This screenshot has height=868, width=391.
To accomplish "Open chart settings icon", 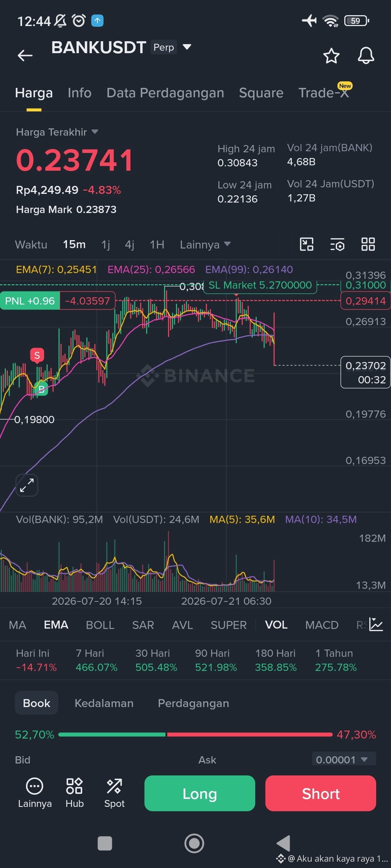I will tap(337, 244).
